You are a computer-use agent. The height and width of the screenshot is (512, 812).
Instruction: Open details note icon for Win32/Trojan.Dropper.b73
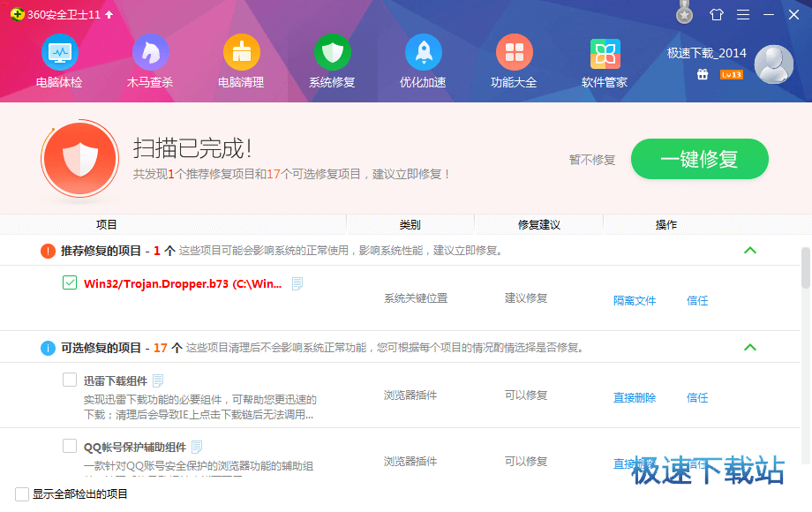(x=297, y=283)
